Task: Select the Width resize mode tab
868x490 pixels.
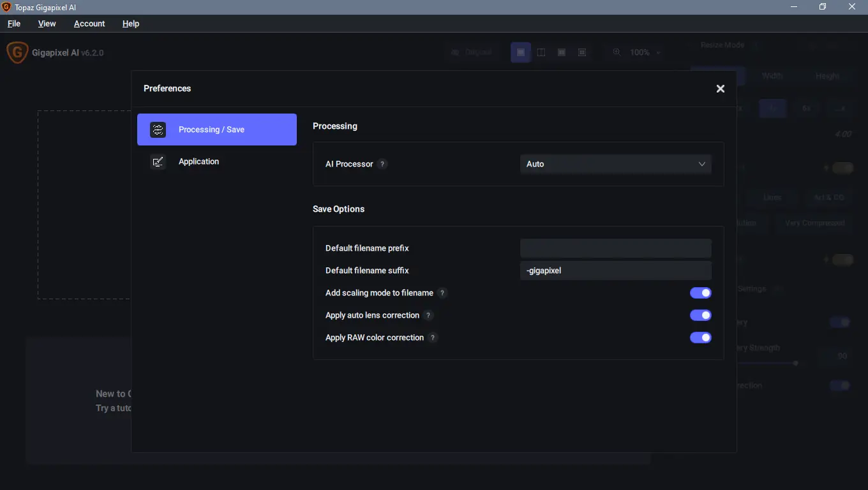Action: 772,76
